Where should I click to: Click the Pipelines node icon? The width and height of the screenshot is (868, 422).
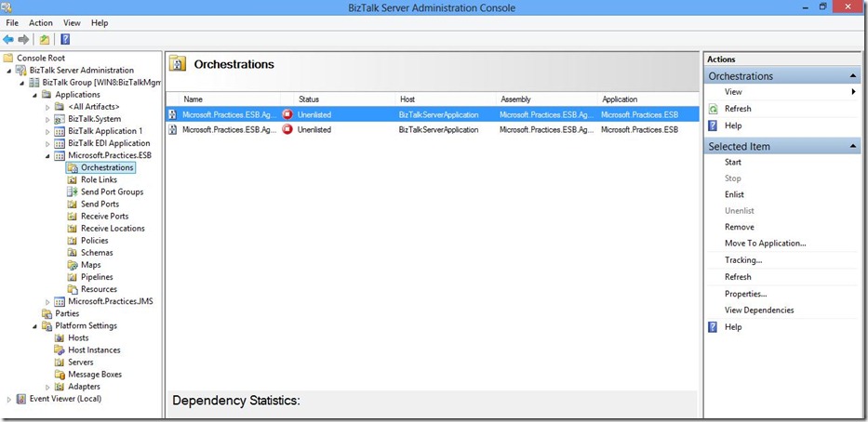pyautogui.click(x=72, y=277)
